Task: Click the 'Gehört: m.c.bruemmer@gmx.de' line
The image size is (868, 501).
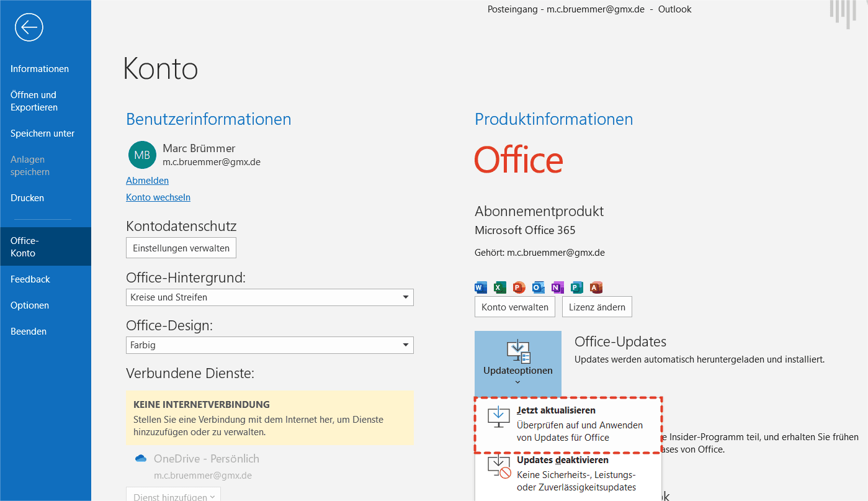Action: click(540, 253)
